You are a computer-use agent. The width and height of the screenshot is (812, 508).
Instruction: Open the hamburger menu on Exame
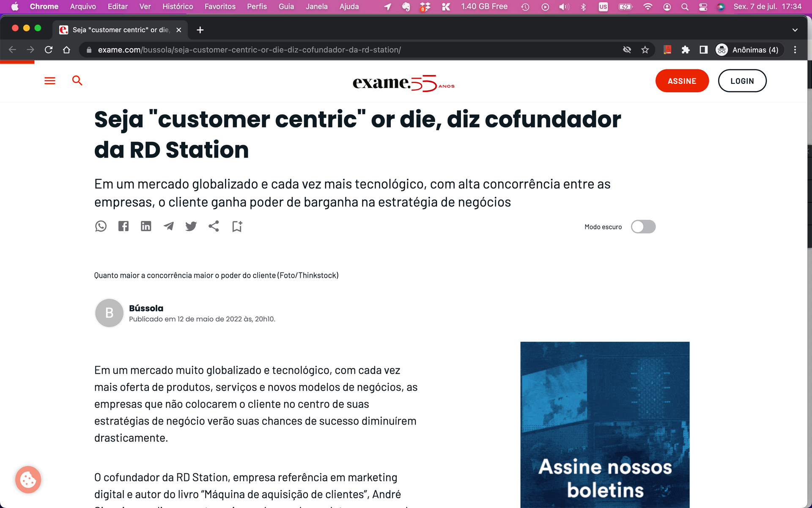50,80
